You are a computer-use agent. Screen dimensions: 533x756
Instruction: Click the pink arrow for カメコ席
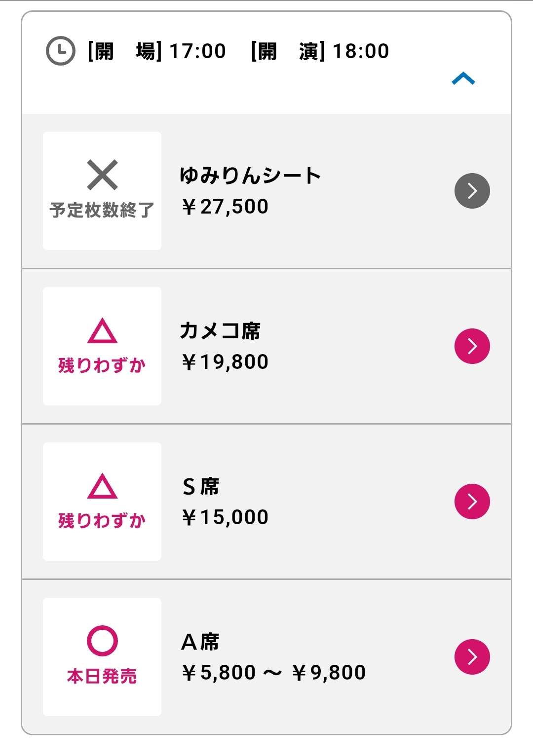click(472, 346)
